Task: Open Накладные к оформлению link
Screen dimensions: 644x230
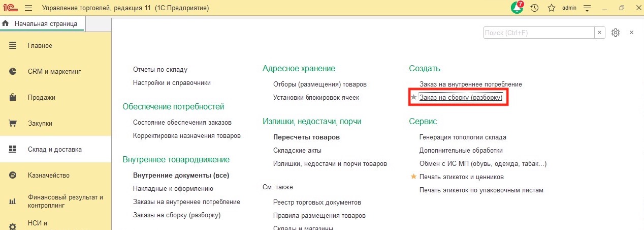Action: [173, 189]
